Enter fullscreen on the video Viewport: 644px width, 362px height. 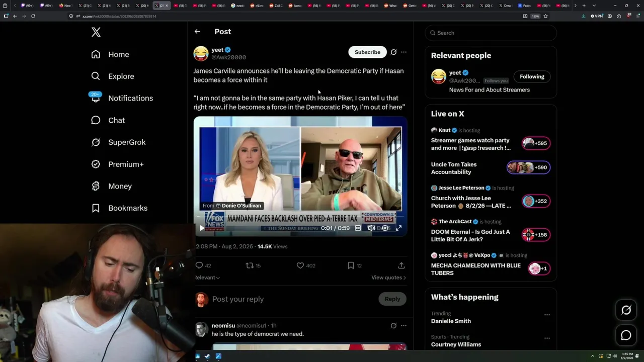click(x=398, y=228)
